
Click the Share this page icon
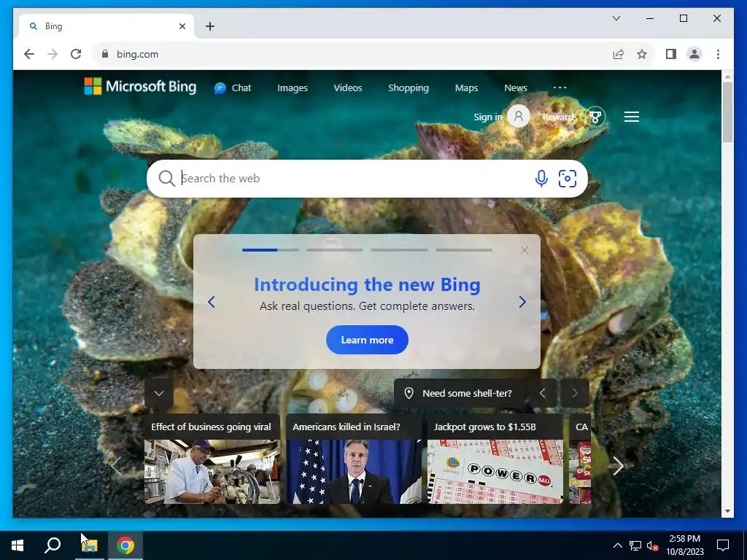(619, 54)
